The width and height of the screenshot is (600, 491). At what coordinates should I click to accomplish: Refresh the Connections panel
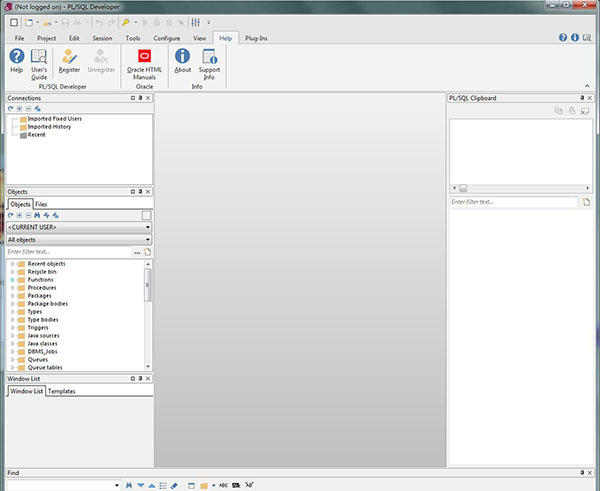(11, 109)
